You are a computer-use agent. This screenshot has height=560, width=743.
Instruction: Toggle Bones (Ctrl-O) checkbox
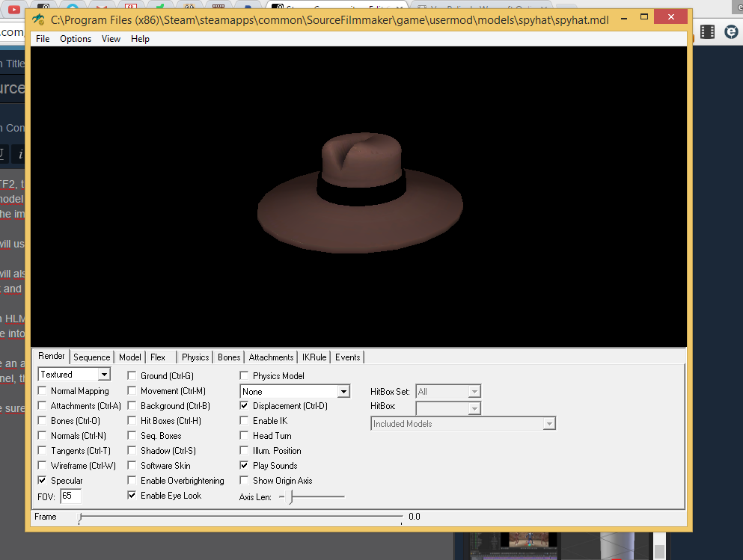click(42, 421)
